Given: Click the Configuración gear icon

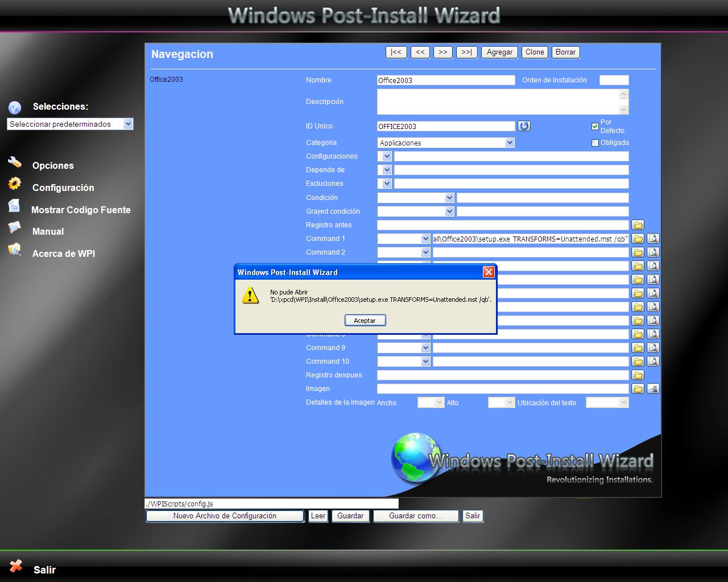Looking at the screenshot, I should 15,184.
